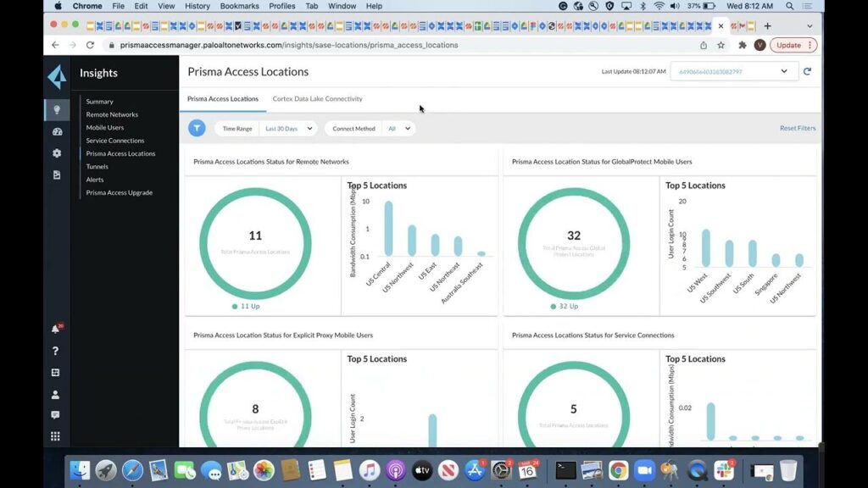Open the apps grid sidebar icon

pyautogui.click(x=55, y=436)
